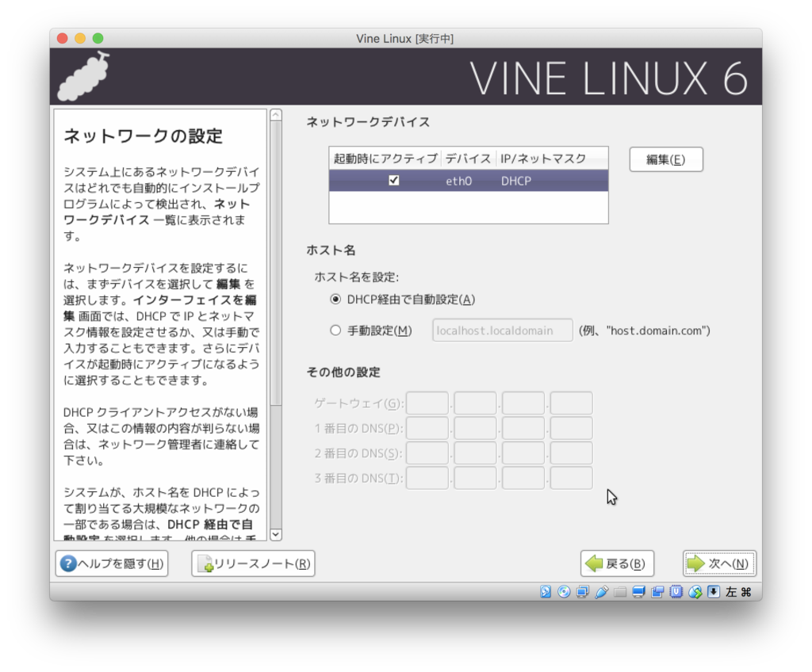This screenshot has height=672, width=812.
Task: Click first octet of tertiary DNS field
Action: click(427, 478)
